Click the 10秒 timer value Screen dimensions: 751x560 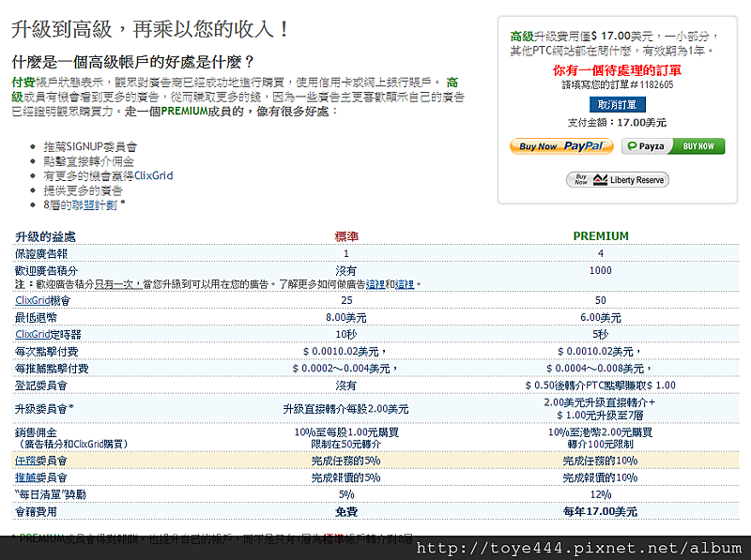click(346, 335)
